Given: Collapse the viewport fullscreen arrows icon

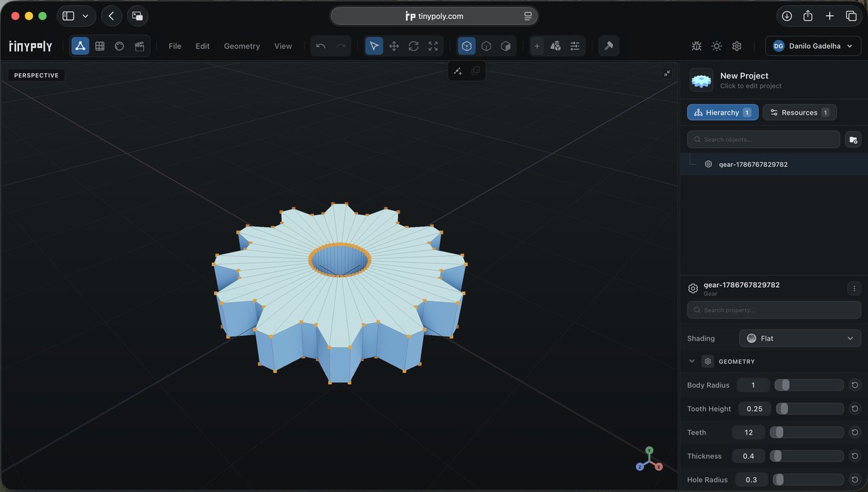Looking at the screenshot, I should (667, 73).
